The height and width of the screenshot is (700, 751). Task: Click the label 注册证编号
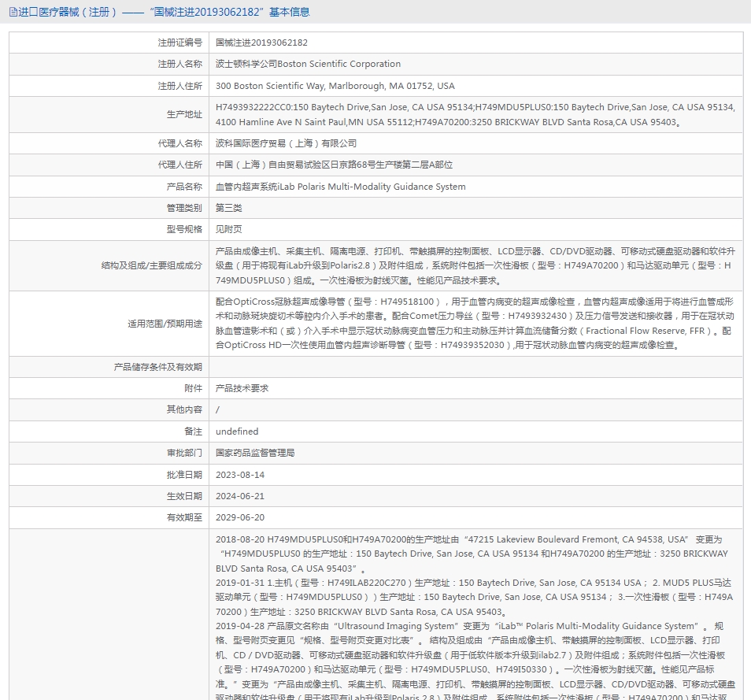(180, 43)
